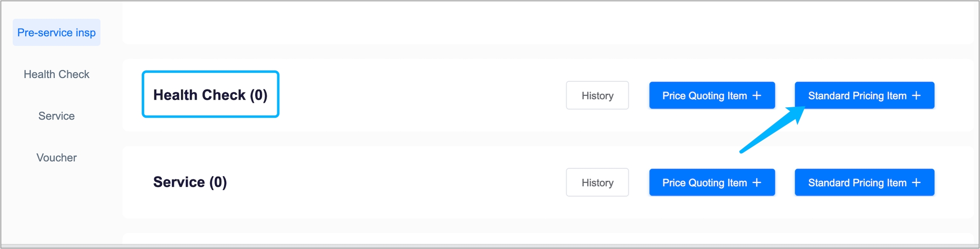The height and width of the screenshot is (249, 980).
Task: Open History for the Service section
Action: (x=597, y=183)
